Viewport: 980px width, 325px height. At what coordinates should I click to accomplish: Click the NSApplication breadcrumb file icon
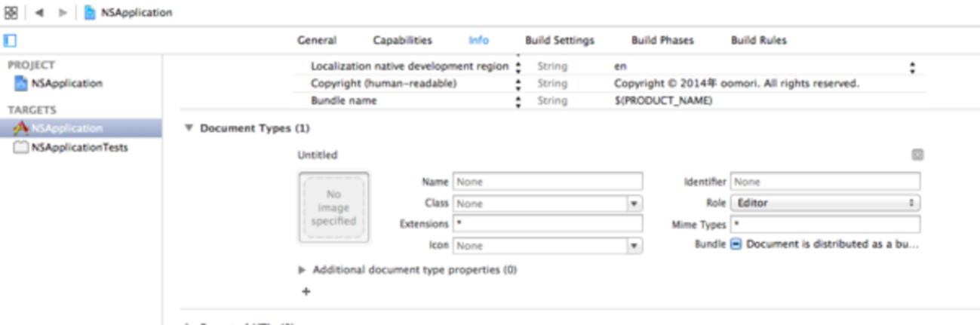(91, 13)
